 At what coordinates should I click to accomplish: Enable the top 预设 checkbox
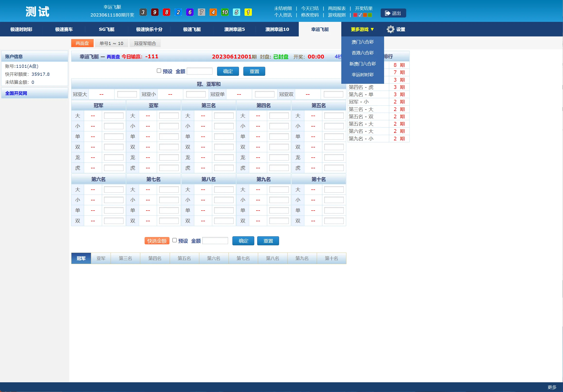pyautogui.click(x=159, y=71)
